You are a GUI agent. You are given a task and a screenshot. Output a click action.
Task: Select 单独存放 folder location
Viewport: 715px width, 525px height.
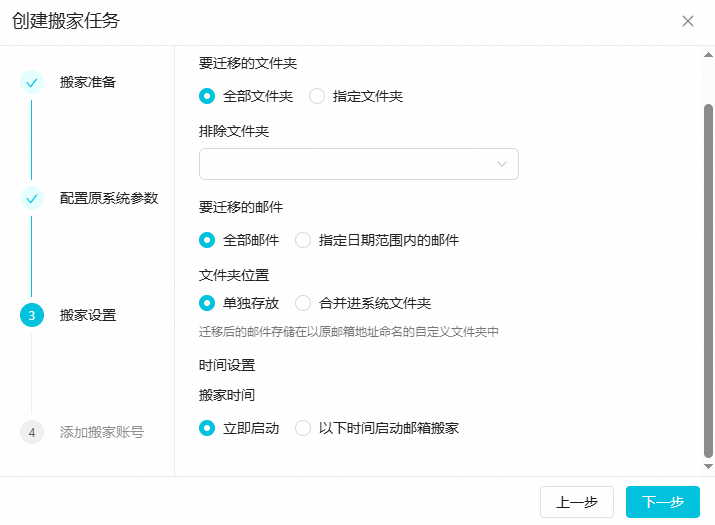tap(207, 303)
